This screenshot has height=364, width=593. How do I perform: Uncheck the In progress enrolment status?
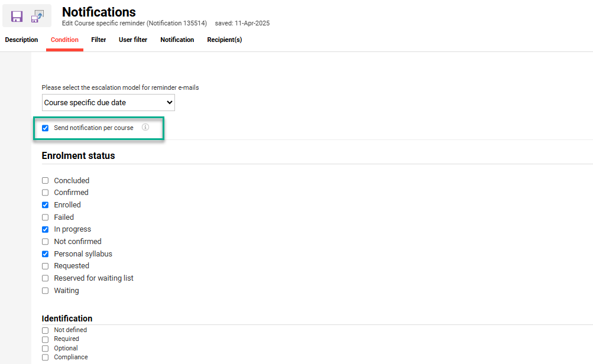pos(45,229)
